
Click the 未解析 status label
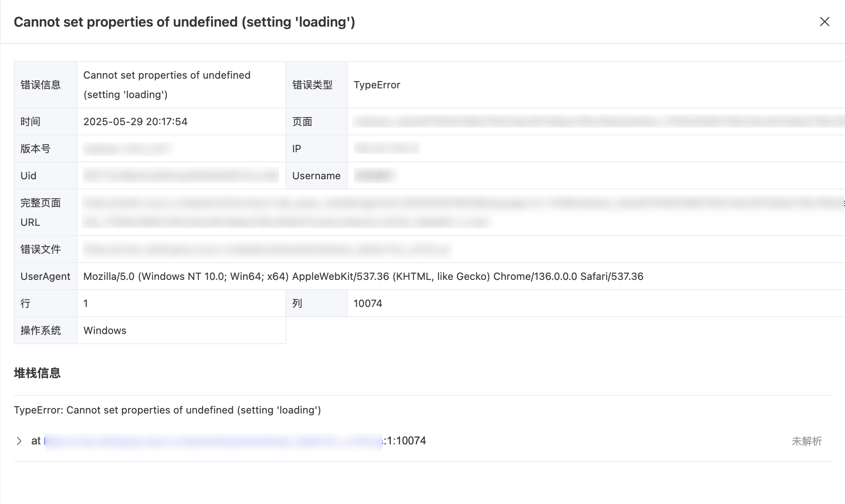click(807, 441)
